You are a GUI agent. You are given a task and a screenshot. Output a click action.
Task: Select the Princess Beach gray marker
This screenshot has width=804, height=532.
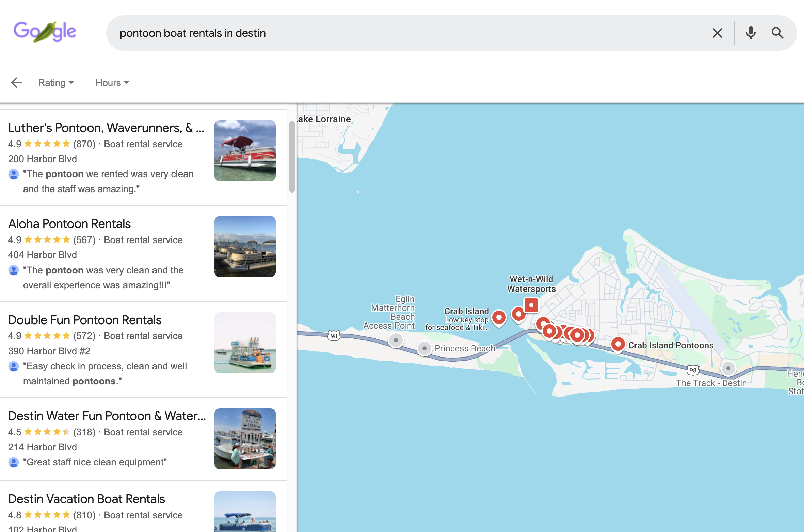click(x=424, y=348)
